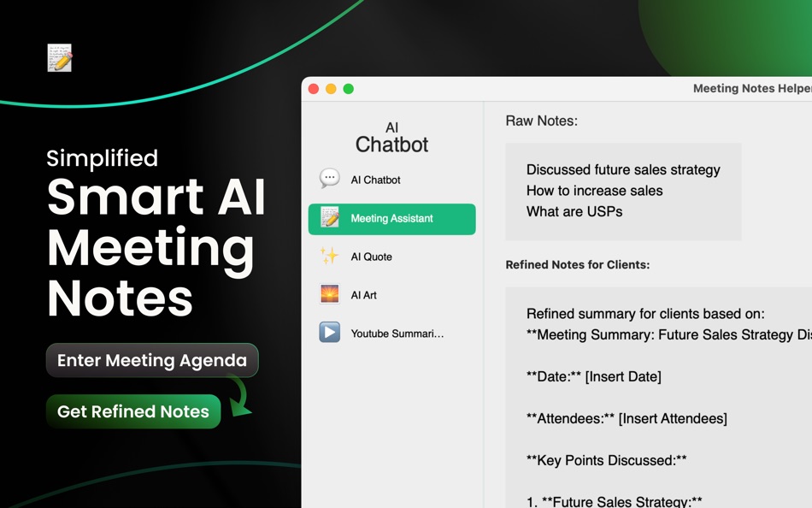Maximize the window with the green button
This screenshot has height=508, width=812.
349,89
